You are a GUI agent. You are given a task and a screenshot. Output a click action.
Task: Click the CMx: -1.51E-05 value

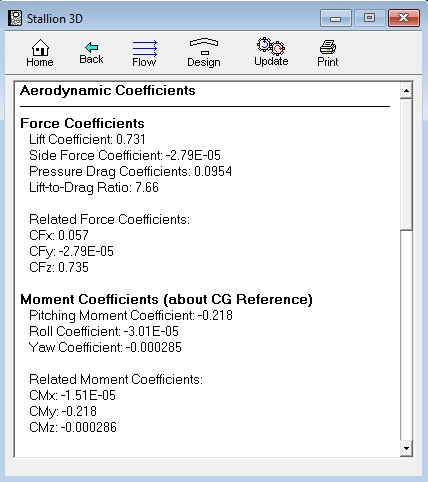point(72,395)
